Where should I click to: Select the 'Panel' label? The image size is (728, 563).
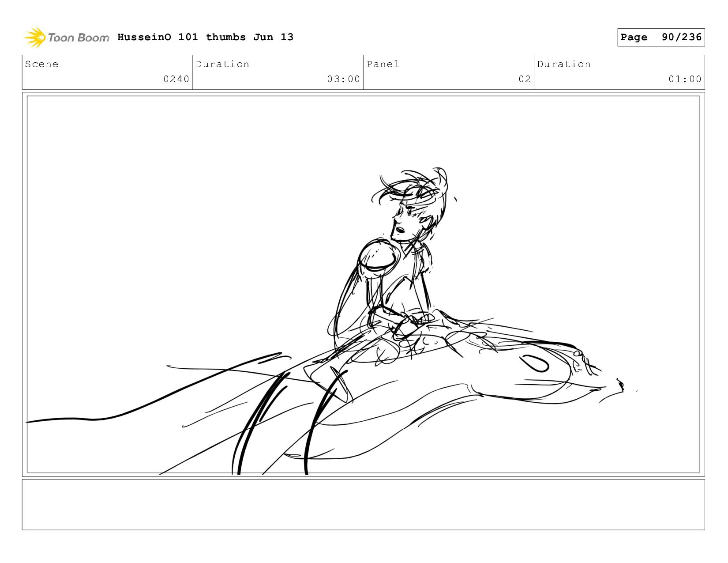(x=383, y=64)
